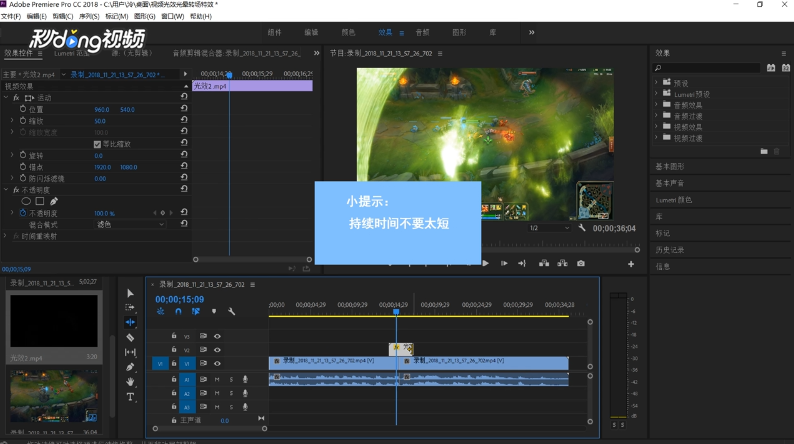Select the Slip tool
This screenshot has width=794, height=444.
pos(130,352)
